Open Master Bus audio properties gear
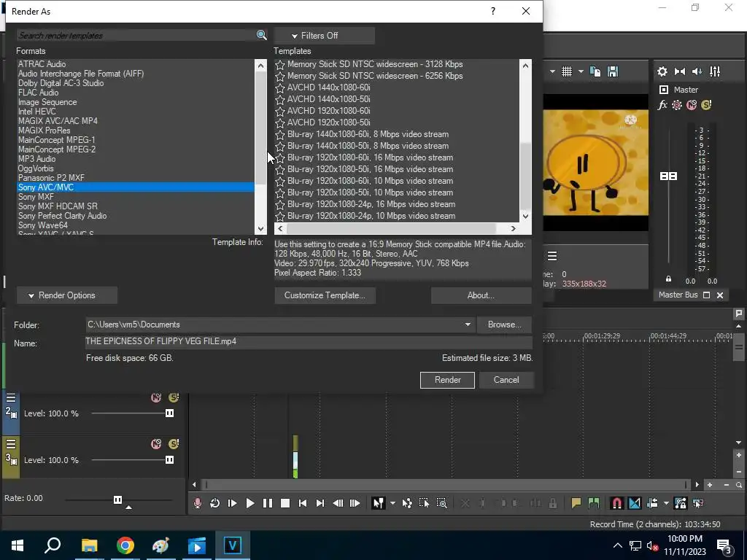 coord(662,71)
